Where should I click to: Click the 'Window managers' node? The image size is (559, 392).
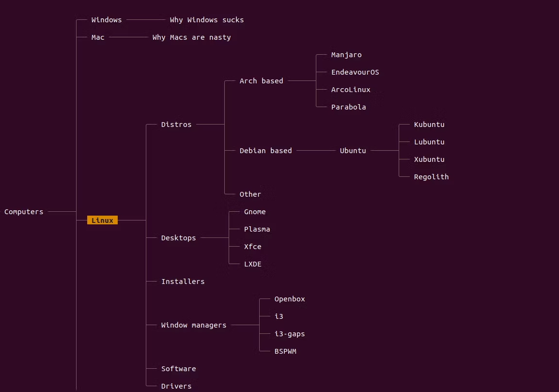pyautogui.click(x=194, y=325)
